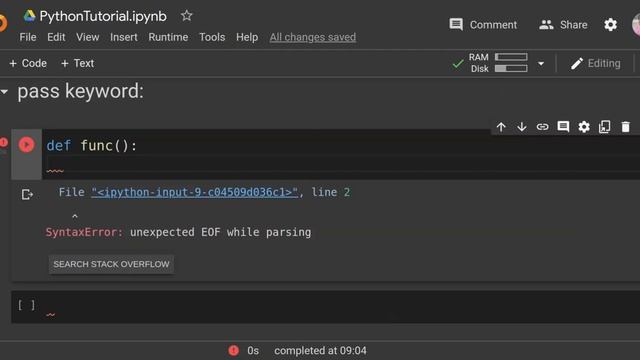Viewport: 640px width, 360px height.
Task: Star the PythonTutorial.ipynb notebook
Action: coord(187,16)
